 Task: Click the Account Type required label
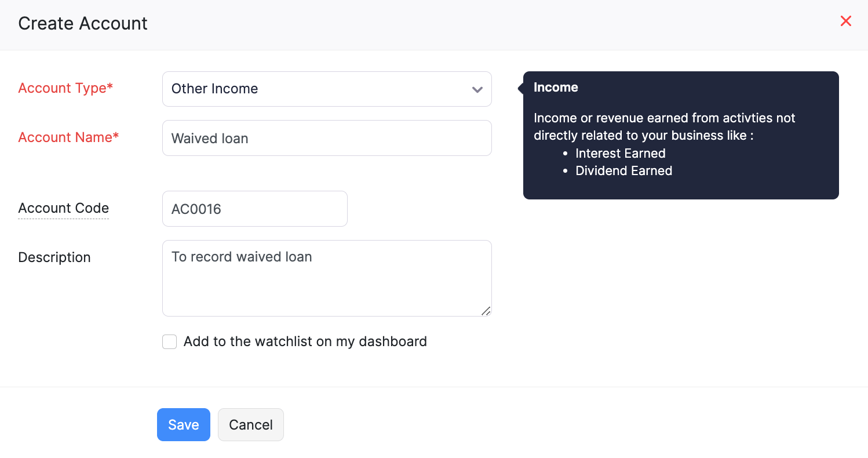tap(65, 88)
